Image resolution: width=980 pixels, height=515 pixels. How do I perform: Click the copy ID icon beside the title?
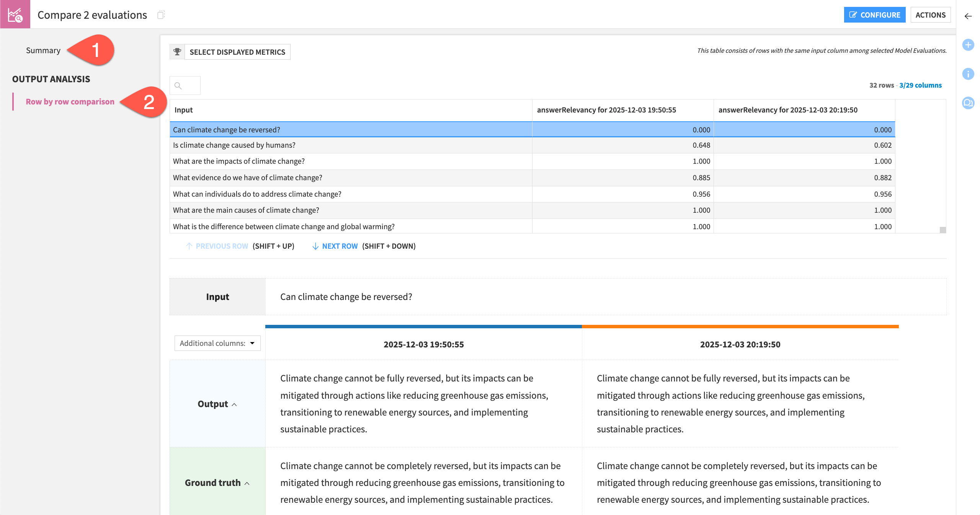[161, 15]
